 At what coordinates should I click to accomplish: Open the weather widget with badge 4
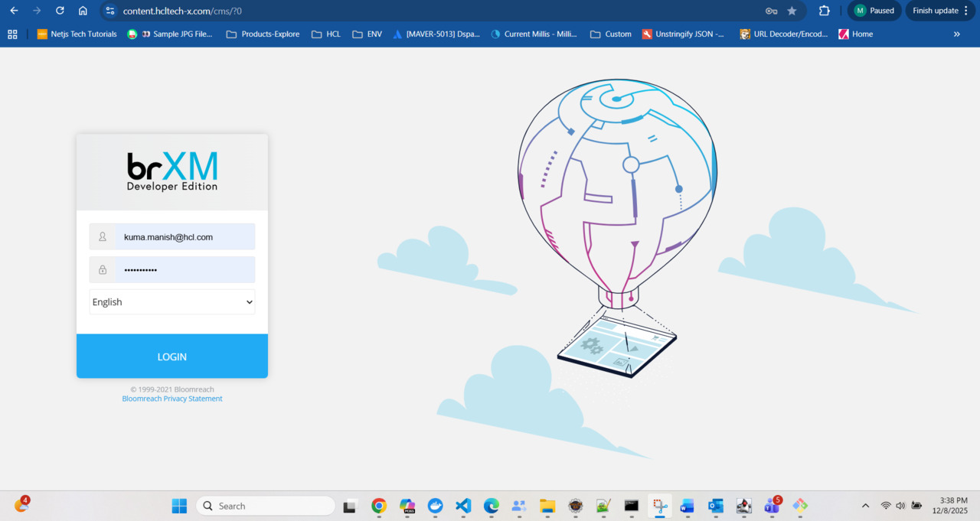(x=21, y=505)
